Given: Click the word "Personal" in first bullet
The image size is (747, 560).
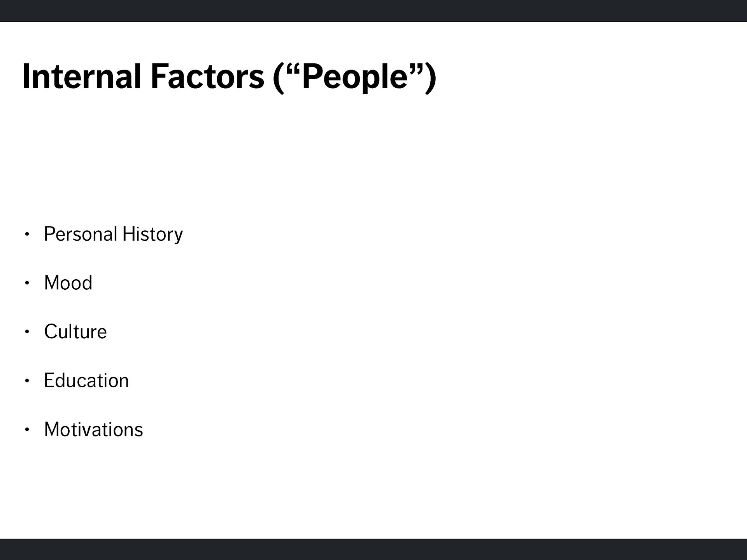Looking at the screenshot, I should (81, 234).
